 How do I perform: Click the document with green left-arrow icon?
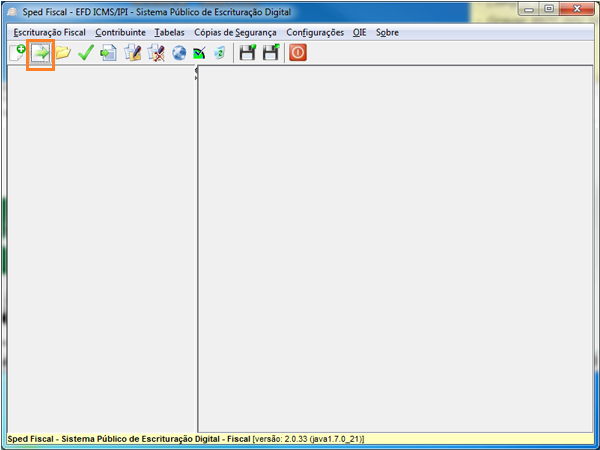(109, 53)
